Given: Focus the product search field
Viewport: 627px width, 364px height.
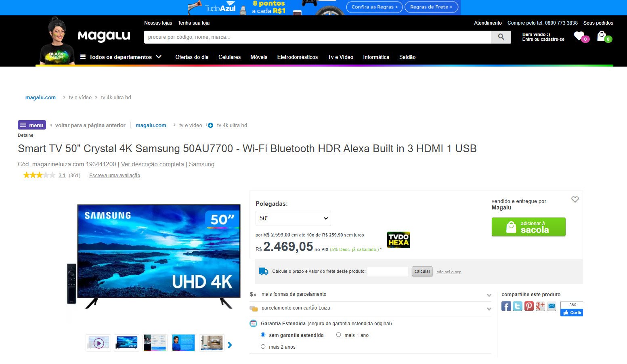Looking at the screenshot, I should coord(318,37).
